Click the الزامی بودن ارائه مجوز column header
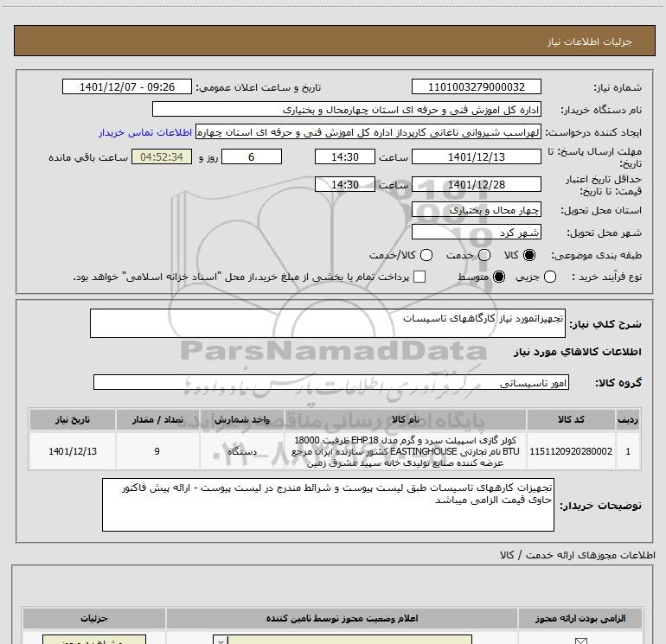Screen dimensions: 666x644 coord(580,618)
